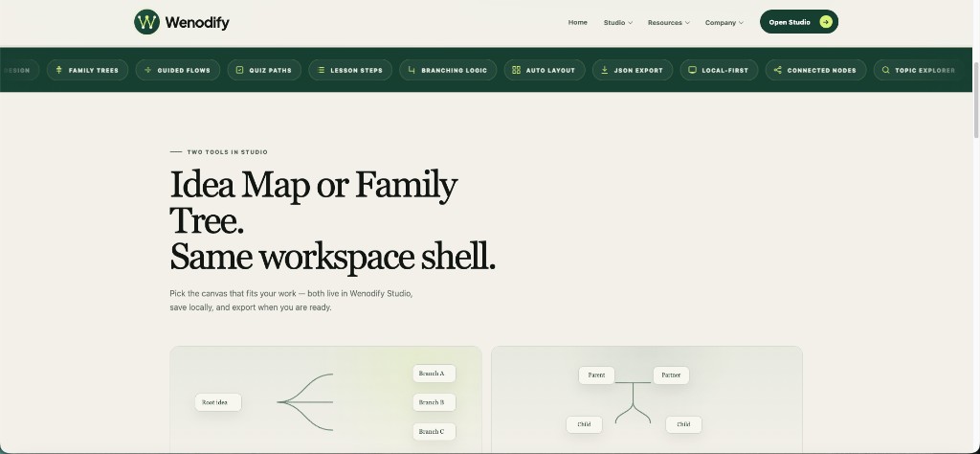The height and width of the screenshot is (454, 980).
Task: Click the 'Idea Map or Family Tree.' heading
Action: click(314, 203)
